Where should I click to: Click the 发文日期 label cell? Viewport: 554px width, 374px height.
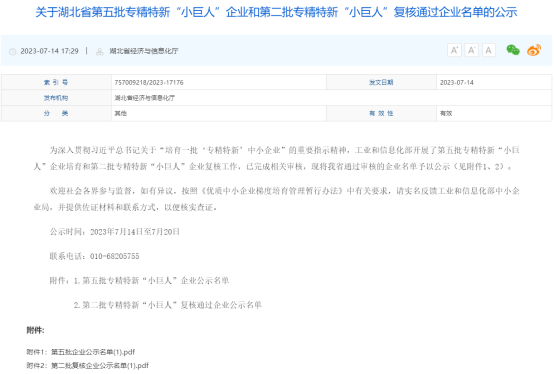tap(381, 82)
